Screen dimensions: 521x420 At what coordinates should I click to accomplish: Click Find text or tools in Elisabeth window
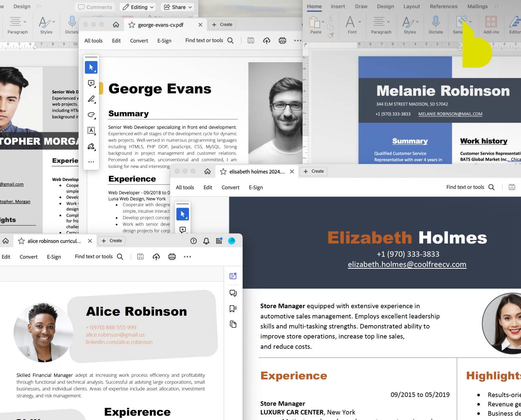465,187
